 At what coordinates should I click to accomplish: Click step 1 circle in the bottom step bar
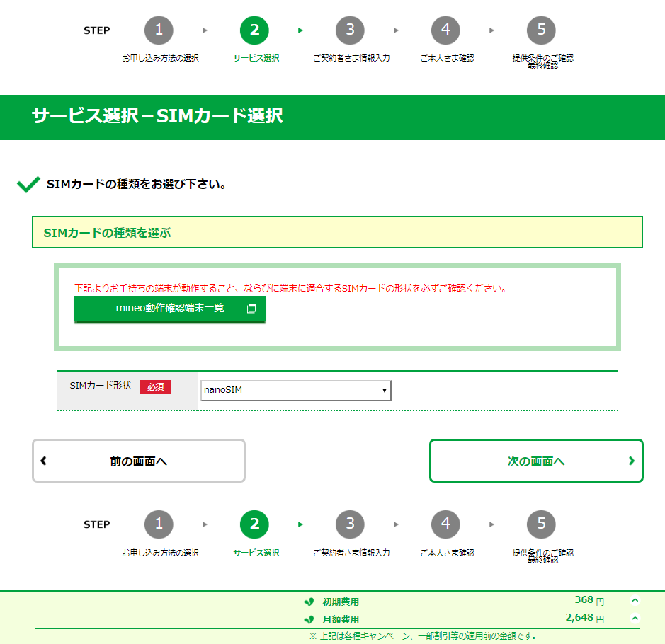click(159, 524)
